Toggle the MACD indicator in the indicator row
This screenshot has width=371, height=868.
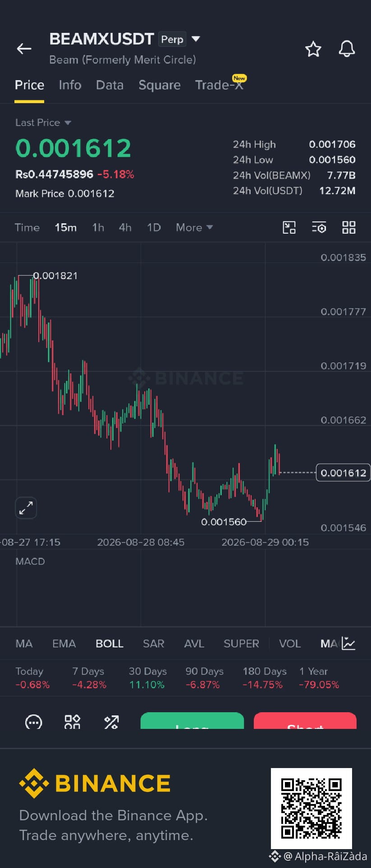pos(330,643)
